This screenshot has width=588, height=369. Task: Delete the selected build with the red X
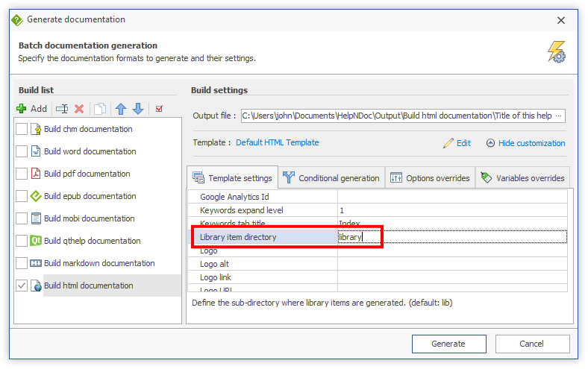79,109
